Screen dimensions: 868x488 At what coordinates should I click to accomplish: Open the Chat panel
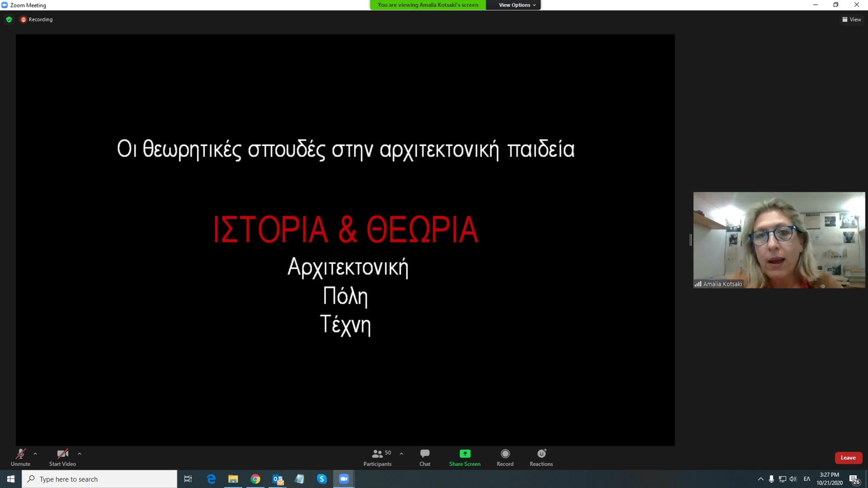click(424, 457)
